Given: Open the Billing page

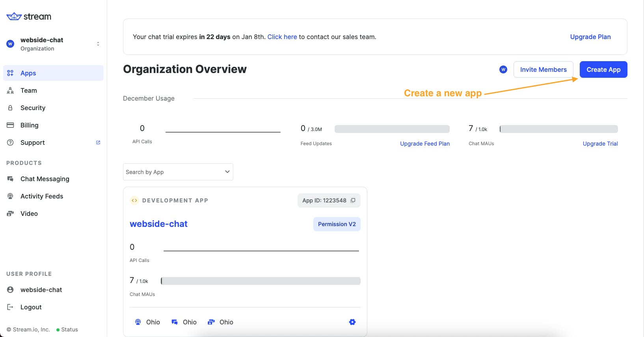Looking at the screenshot, I should pyautogui.click(x=53, y=125).
